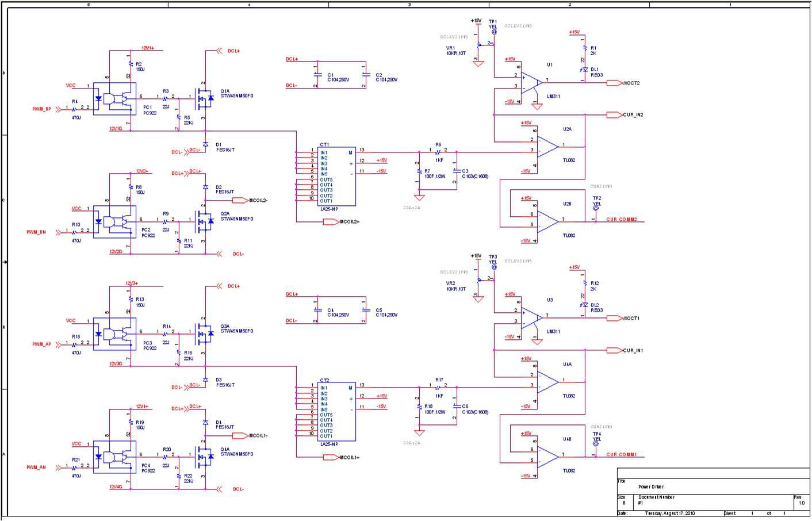Select diode D4 FES16JT symbol
The width and height of the screenshot is (812, 521).
pos(205,423)
